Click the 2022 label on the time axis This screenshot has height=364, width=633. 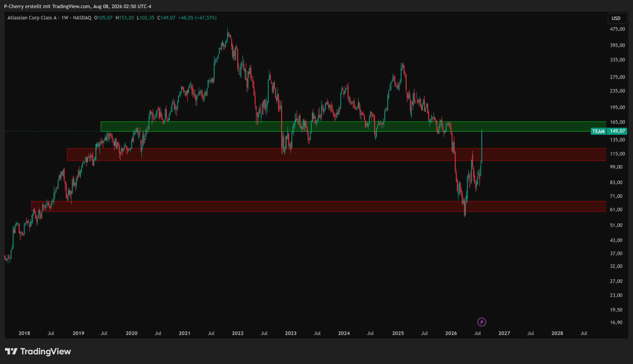click(238, 333)
